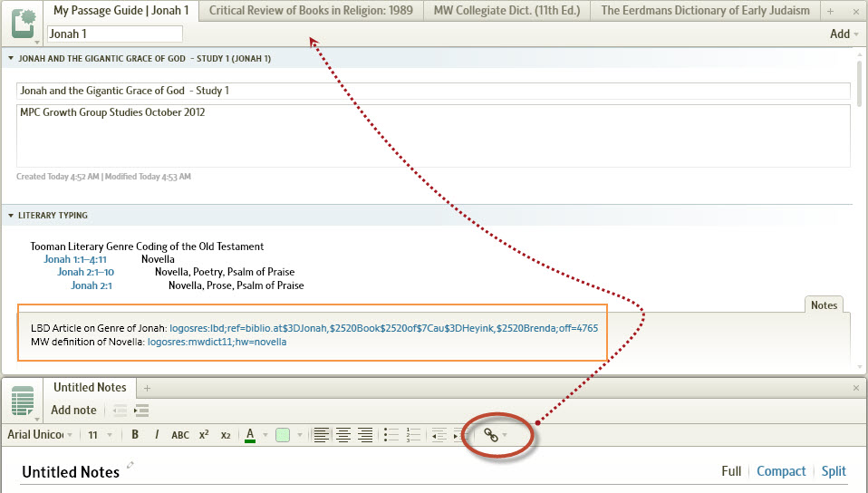
Task: Open the highlight color dropdown arrow
Action: tap(300, 435)
